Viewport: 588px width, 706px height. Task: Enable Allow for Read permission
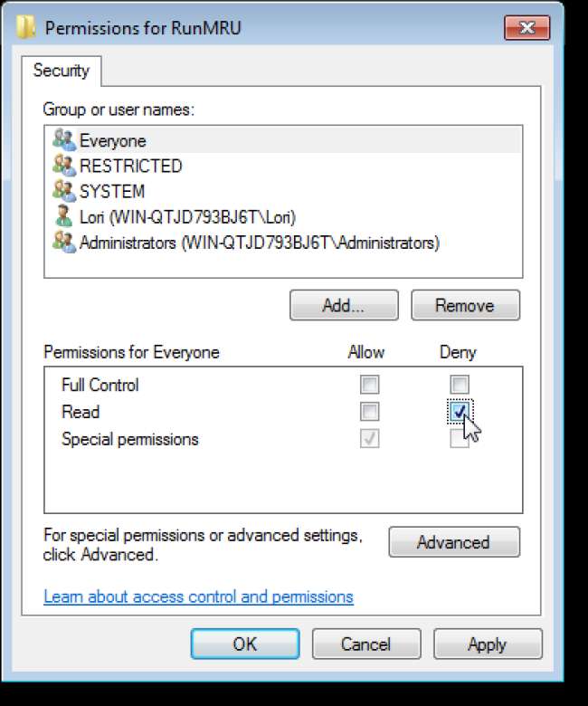[x=369, y=412]
